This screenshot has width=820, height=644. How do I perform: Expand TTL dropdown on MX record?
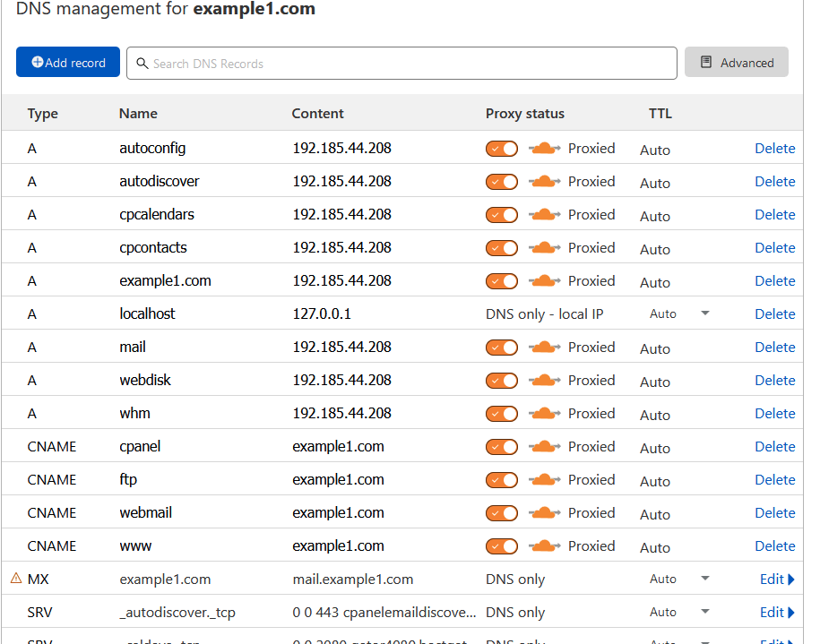click(x=705, y=579)
